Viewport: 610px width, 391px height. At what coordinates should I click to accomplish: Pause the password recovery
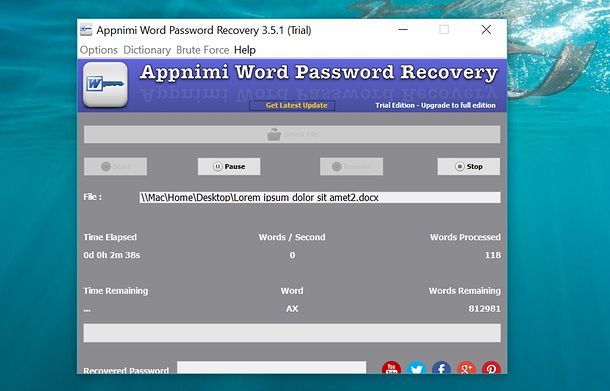click(229, 167)
